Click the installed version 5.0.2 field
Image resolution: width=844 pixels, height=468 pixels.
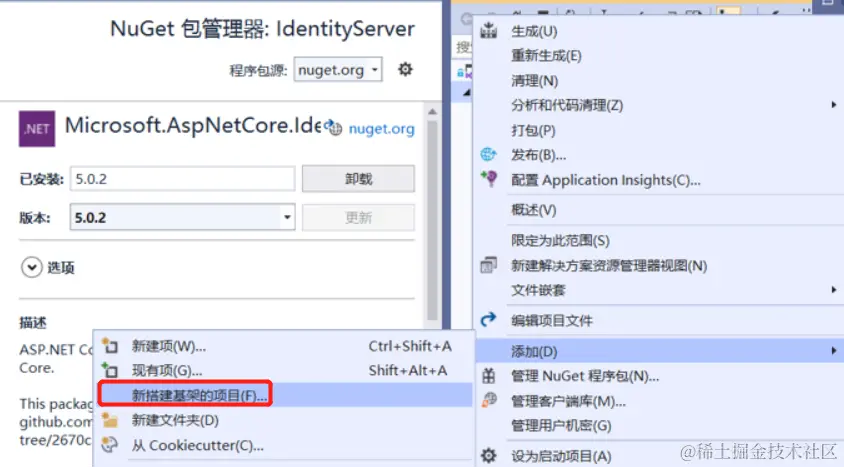(x=182, y=178)
